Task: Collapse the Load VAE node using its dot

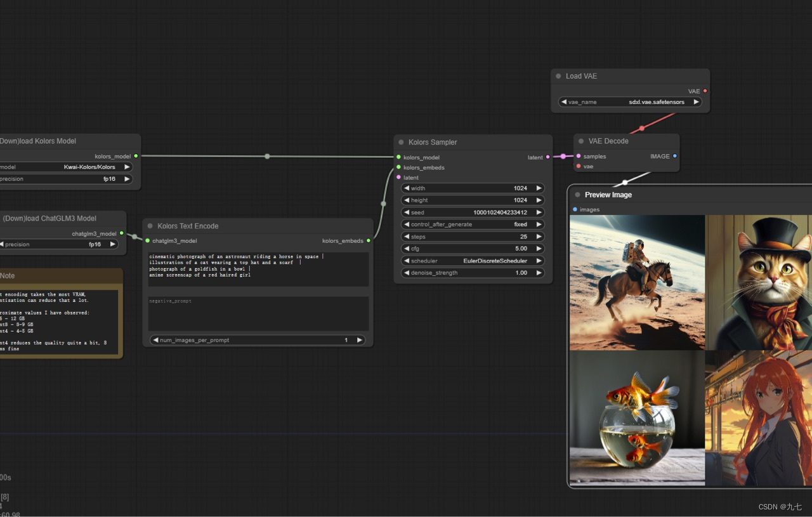Action: pyautogui.click(x=558, y=76)
